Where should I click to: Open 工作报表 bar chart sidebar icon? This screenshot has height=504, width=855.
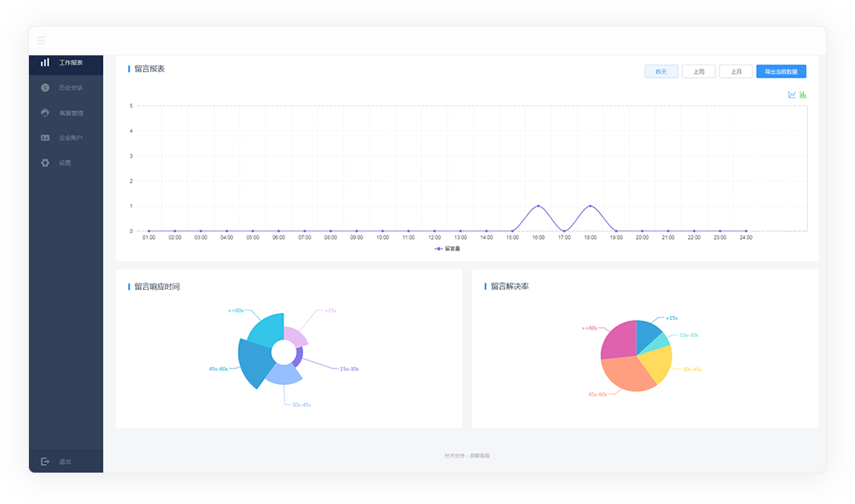click(45, 62)
